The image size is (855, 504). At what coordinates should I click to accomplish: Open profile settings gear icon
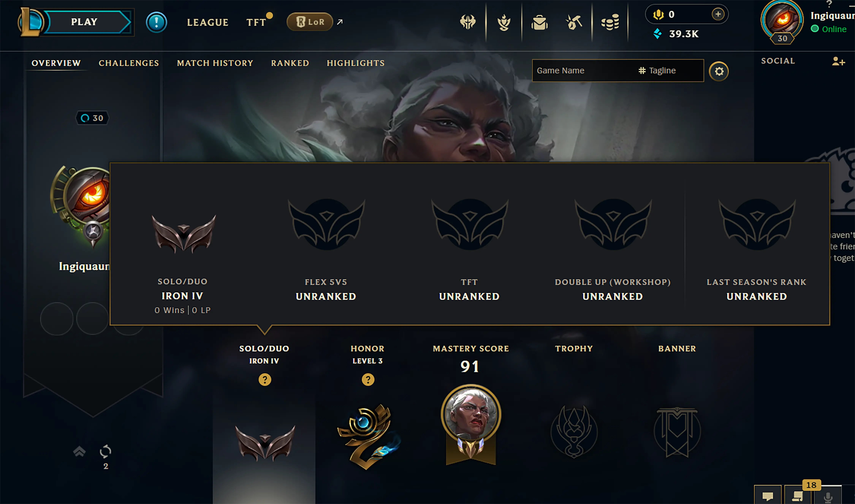click(718, 71)
